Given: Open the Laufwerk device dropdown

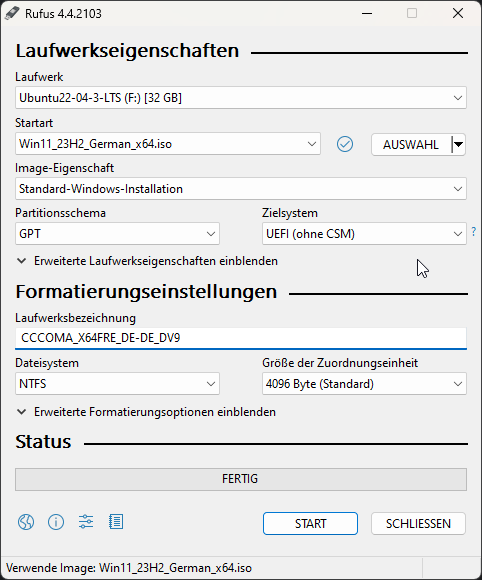Looking at the screenshot, I should (241, 98).
